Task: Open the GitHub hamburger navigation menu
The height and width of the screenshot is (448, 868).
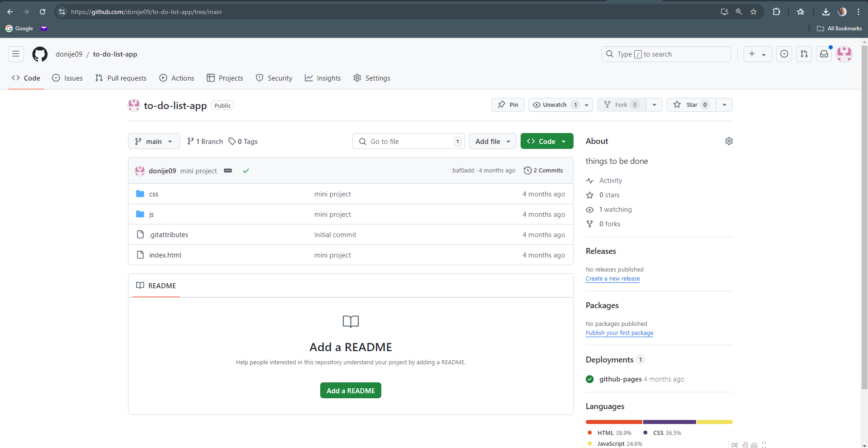Action: [16, 54]
